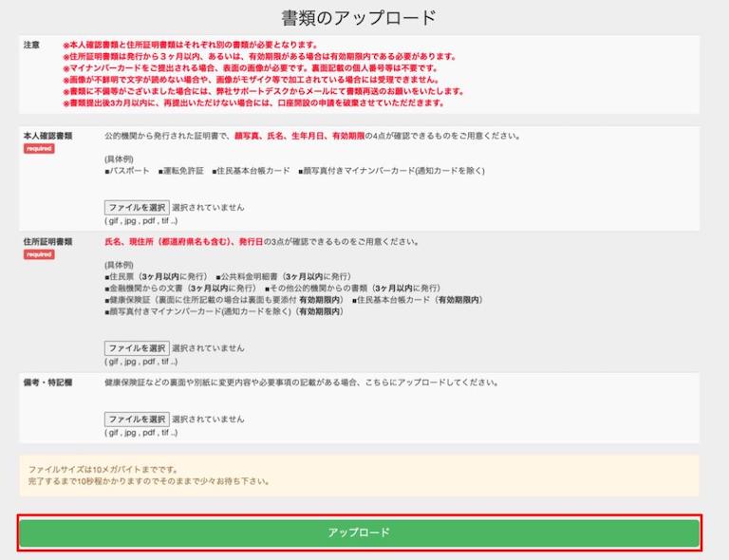Image resolution: width=729 pixels, height=560 pixels.
Task: Click the 本人確認書類 row label
Action: 47,136
